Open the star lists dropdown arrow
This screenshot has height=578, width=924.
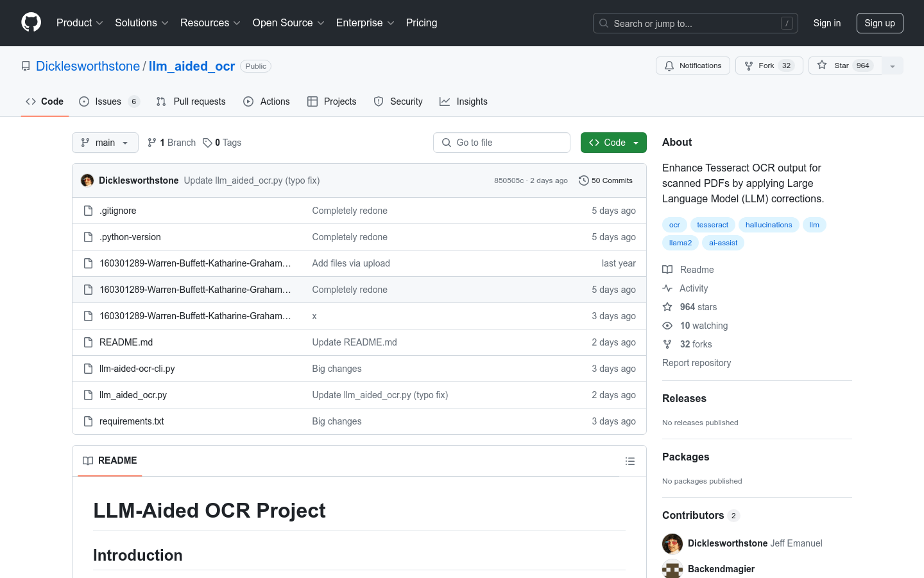coord(893,66)
